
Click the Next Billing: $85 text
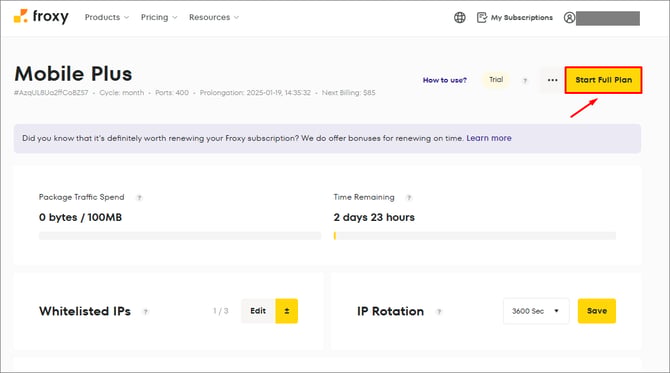[349, 93]
